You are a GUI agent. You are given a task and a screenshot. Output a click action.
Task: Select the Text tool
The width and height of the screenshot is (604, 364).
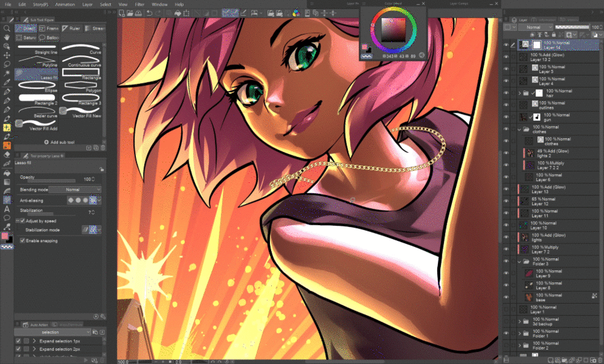(6, 209)
